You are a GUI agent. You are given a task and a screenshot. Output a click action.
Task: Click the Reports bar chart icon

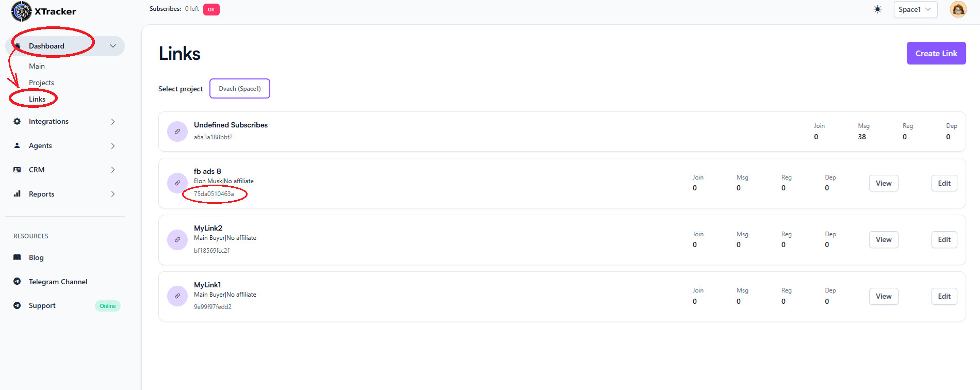(x=17, y=194)
